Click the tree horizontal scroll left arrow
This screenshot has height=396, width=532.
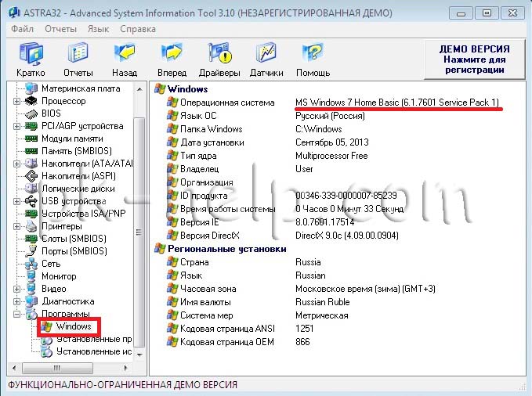coord(14,368)
